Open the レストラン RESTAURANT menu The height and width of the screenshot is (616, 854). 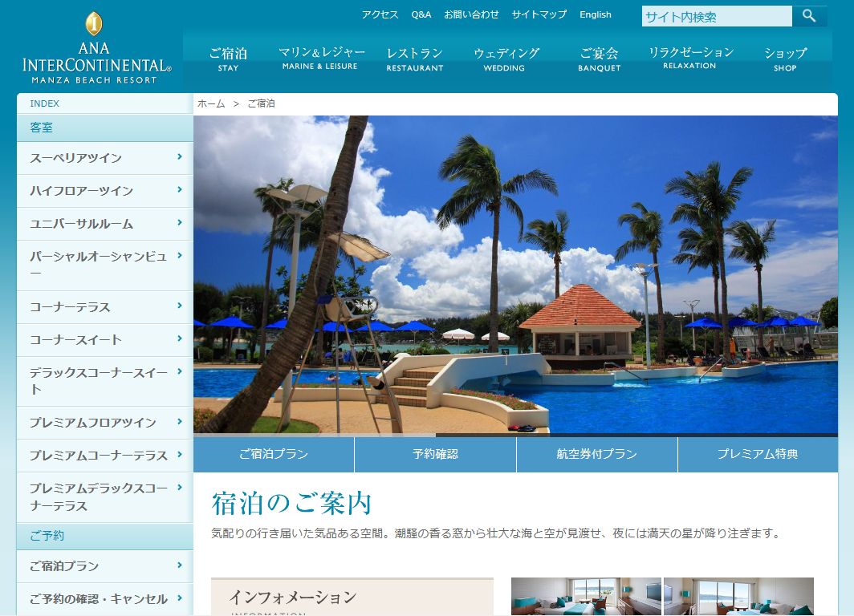click(x=414, y=59)
